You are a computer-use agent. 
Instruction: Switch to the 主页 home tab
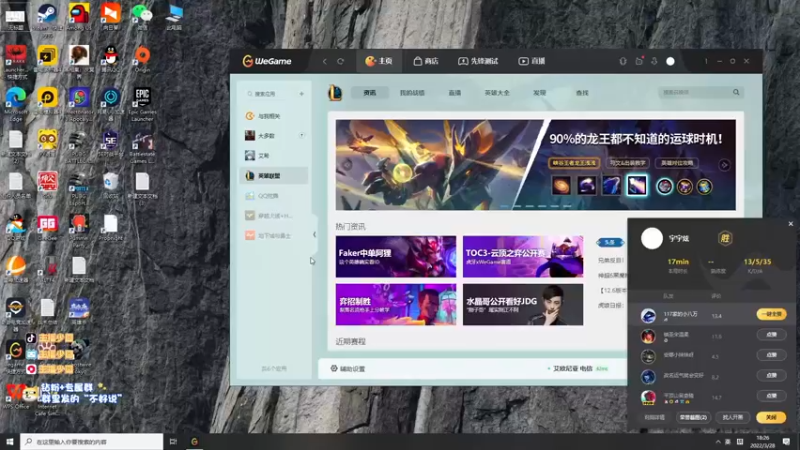[x=379, y=61]
